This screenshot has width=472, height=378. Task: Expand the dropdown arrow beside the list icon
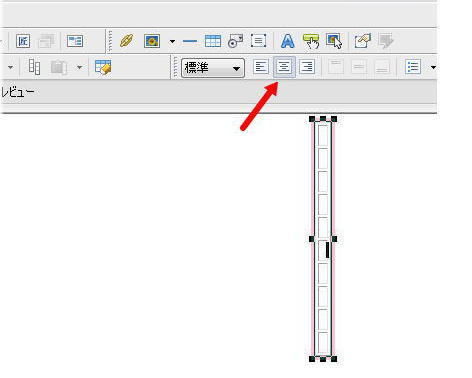pyautogui.click(x=433, y=67)
